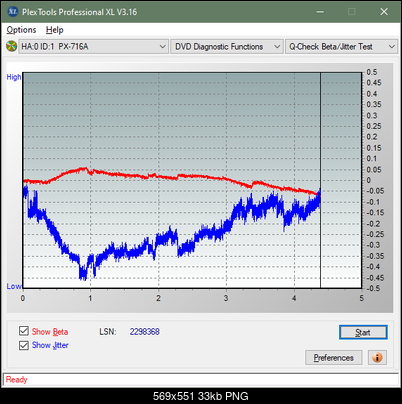Click the Ready status bar text

17,380
